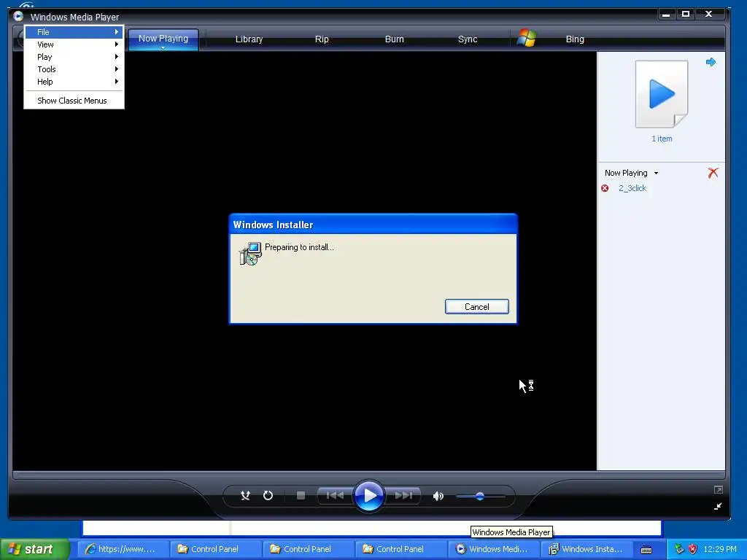Click the keyboard icon in taskbar
The height and width of the screenshot is (560, 747).
point(646,550)
